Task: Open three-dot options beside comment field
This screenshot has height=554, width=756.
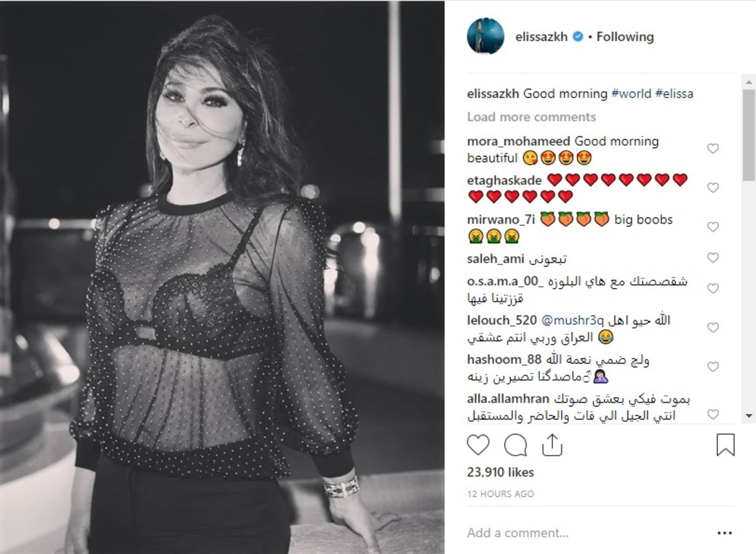Action: click(725, 533)
